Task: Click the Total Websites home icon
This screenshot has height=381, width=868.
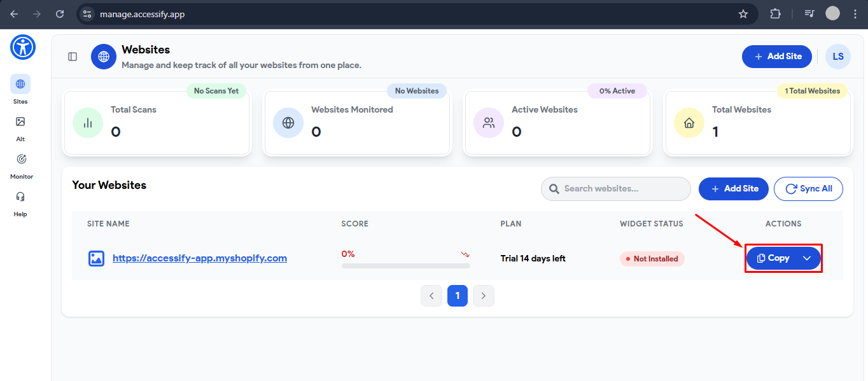Action: [x=689, y=123]
